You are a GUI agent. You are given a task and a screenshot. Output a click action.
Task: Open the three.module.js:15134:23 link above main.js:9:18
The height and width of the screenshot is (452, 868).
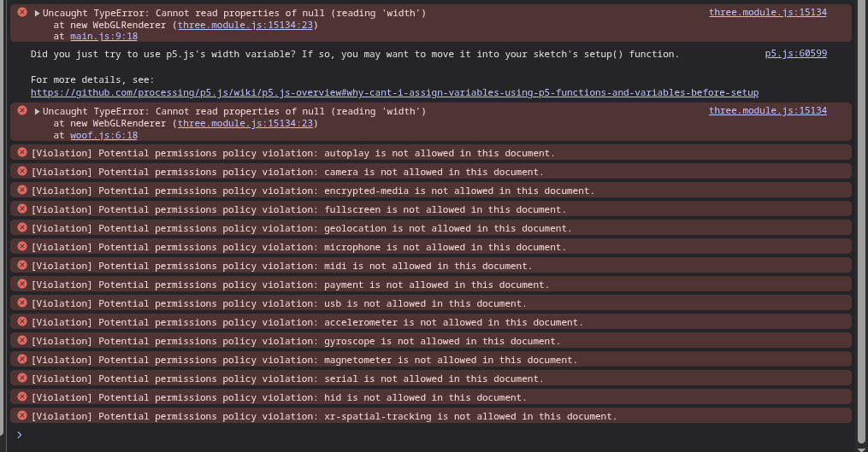[x=247, y=26]
